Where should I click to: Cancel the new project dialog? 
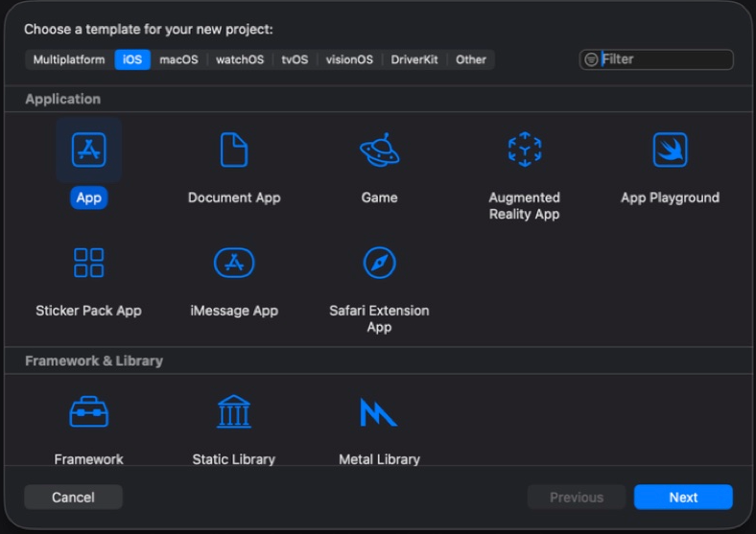[x=73, y=497]
